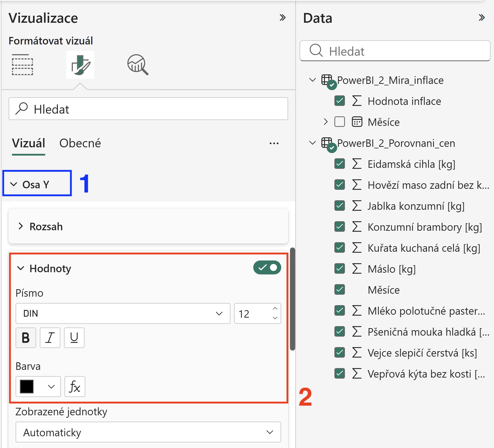Check the Měsíce date hierarchy checkbox
The height and width of the screenshot is (448, 494).
point(340,122)
